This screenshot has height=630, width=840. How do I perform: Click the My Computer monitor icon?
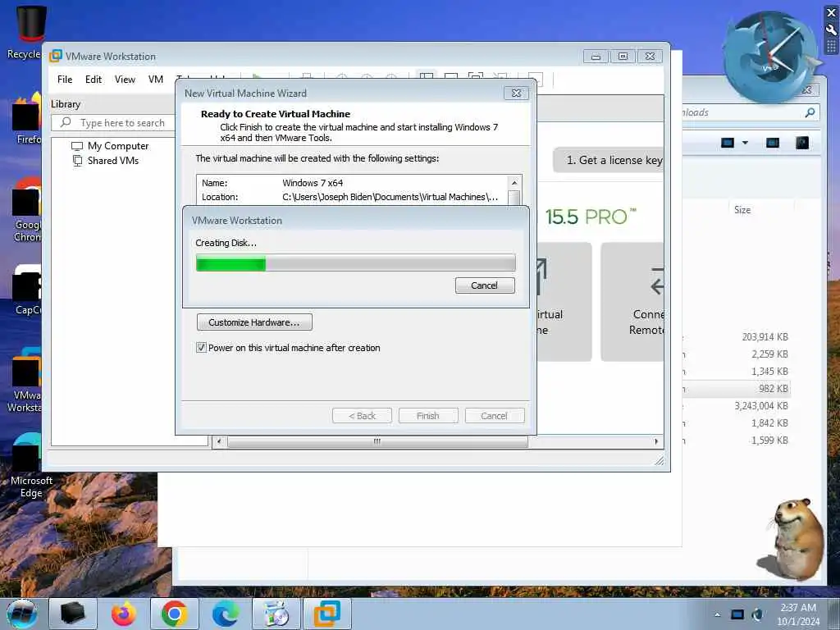[77, 146]
